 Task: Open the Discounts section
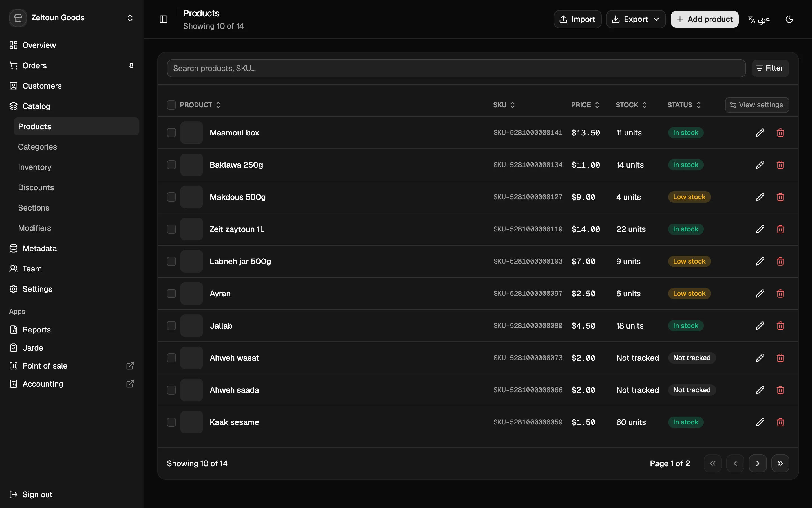[76, 187]
